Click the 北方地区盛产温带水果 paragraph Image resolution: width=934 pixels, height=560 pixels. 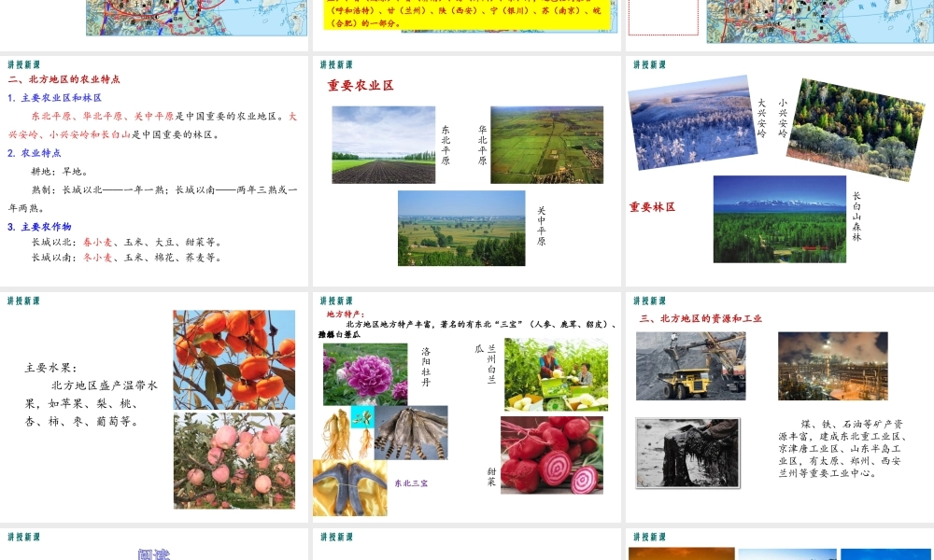coord(92,403)
